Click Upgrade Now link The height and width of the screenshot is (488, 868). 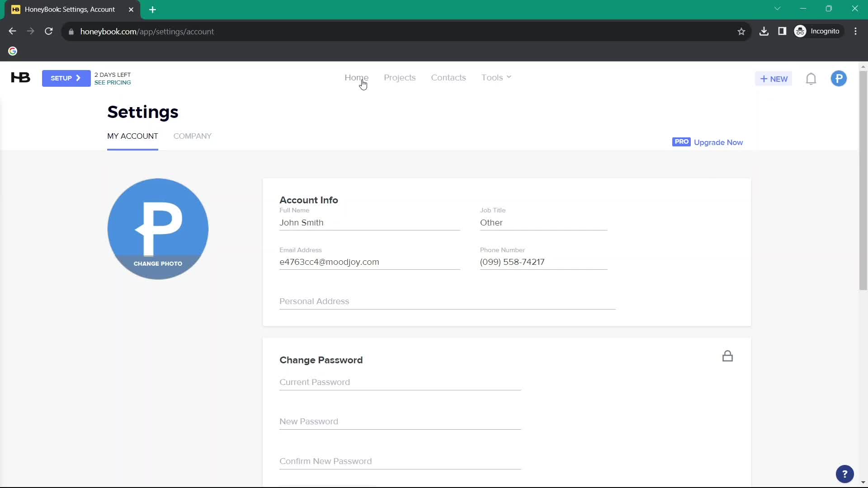click(x=718, y=142)
